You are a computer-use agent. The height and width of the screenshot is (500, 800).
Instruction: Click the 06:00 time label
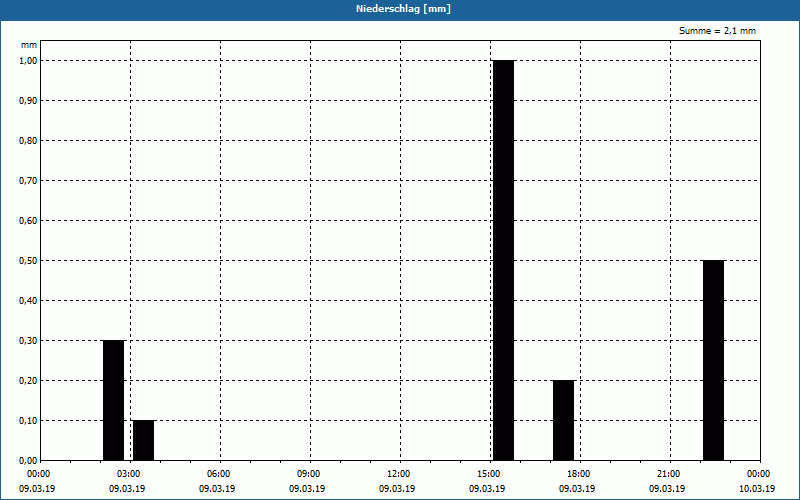coord(217,474)
